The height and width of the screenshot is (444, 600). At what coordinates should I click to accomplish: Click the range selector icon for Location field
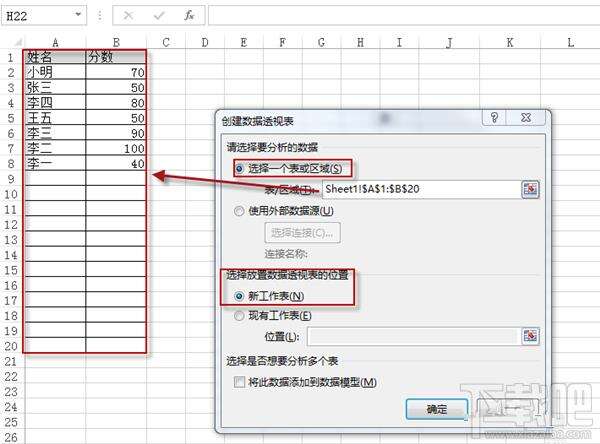tap(530, 336)
